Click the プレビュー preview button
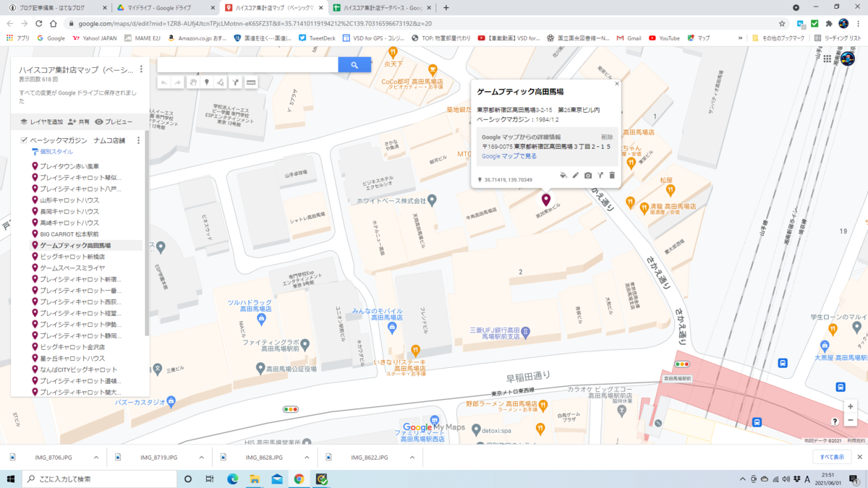 pos(114,122)
